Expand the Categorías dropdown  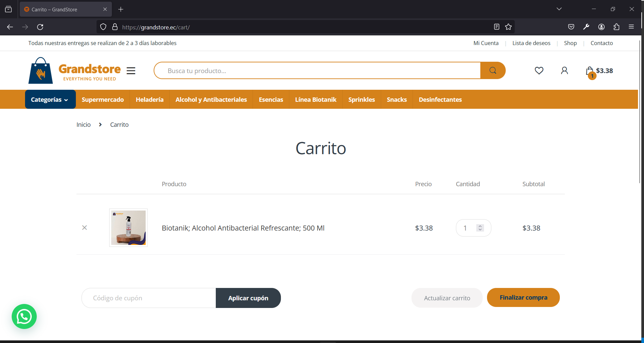pyautogui.click(x=50, y=99)
